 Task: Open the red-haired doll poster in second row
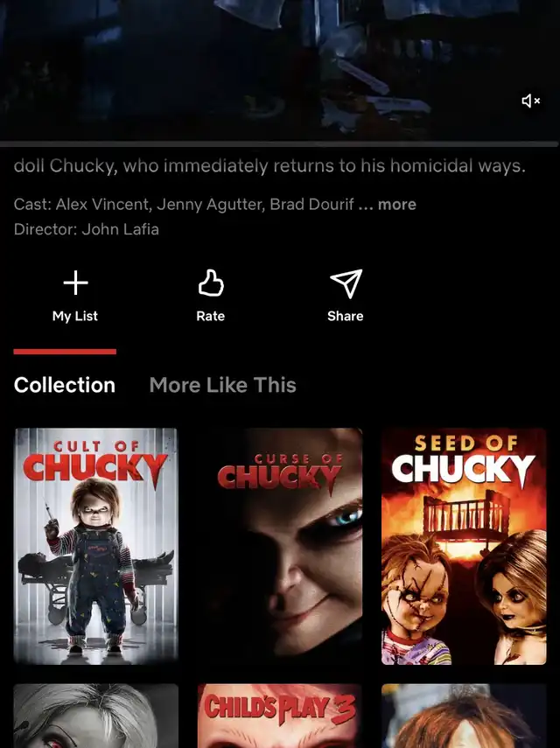coord(464,716)
